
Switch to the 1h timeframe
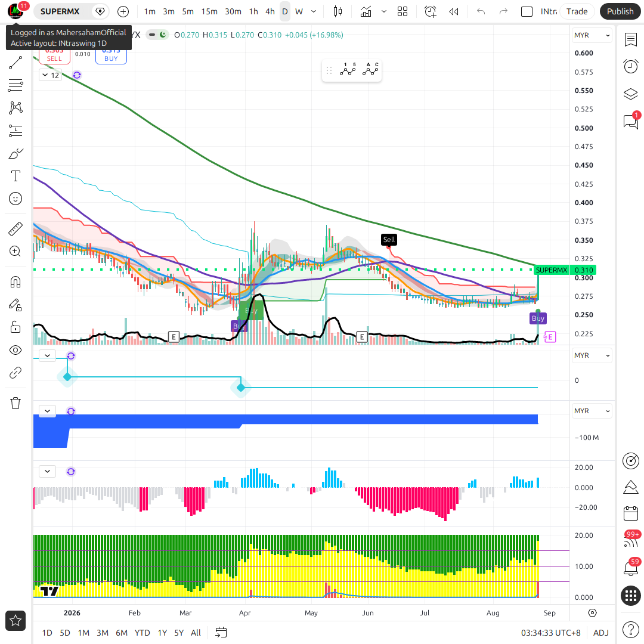point(253,11)
